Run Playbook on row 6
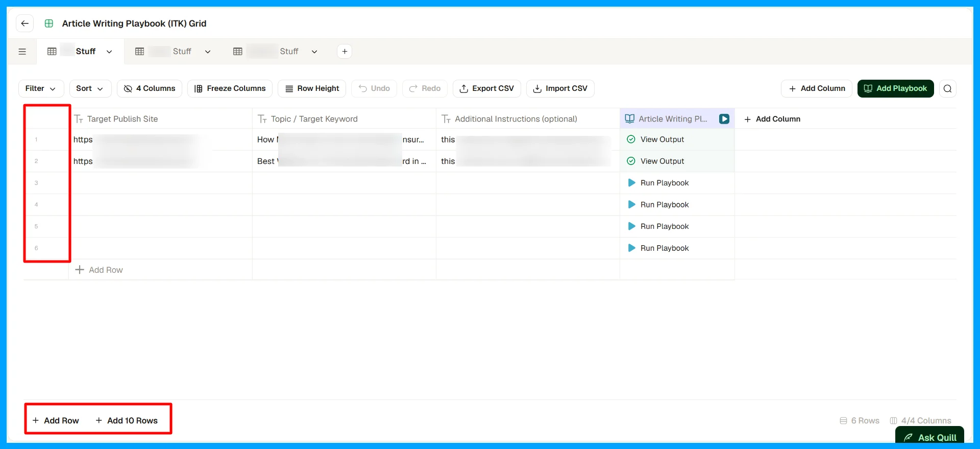This screenshot has height=449, width=980. pos(658,248)
